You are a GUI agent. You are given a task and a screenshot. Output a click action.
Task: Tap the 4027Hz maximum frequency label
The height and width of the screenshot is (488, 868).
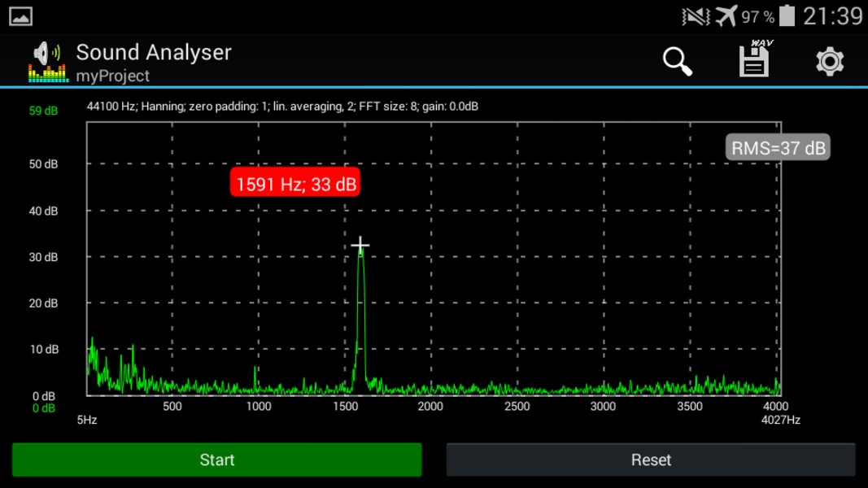[780, 420]
